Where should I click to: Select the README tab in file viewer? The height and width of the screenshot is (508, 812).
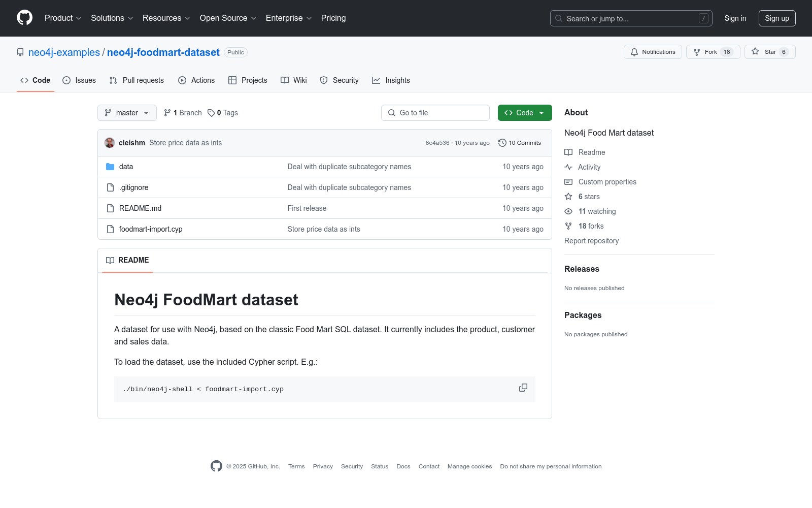[x=127, y=260]
